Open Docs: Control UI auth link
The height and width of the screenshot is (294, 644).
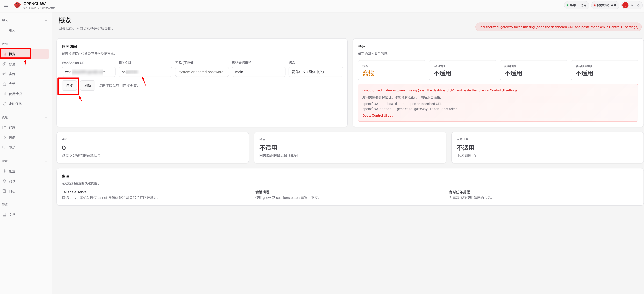click(378, 115)
